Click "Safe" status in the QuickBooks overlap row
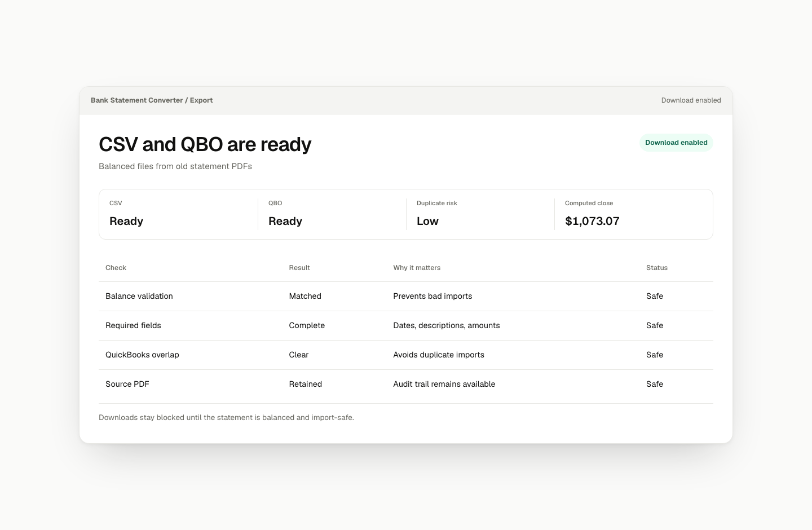This screenshot has width=812, height=530. point(655,355)
